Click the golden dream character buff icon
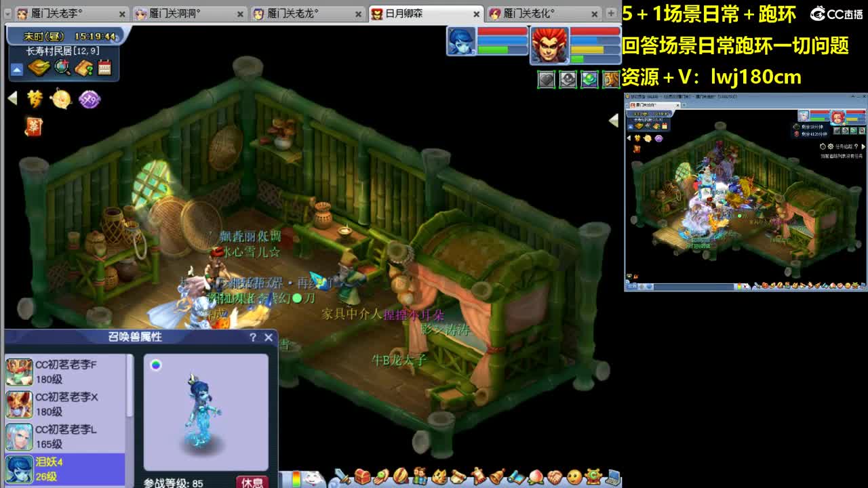The image size is (868, 488). coord(35,99)
